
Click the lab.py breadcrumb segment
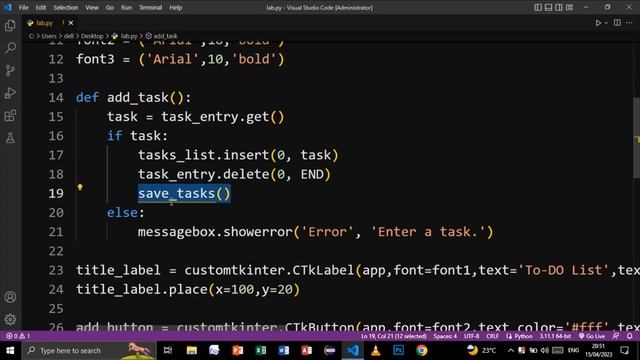(x=129, y=36)
